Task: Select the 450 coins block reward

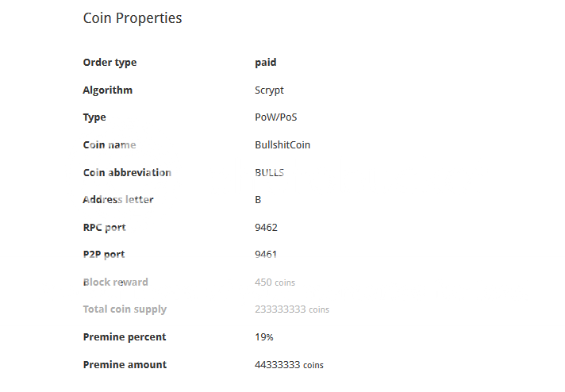Action: 275,282
